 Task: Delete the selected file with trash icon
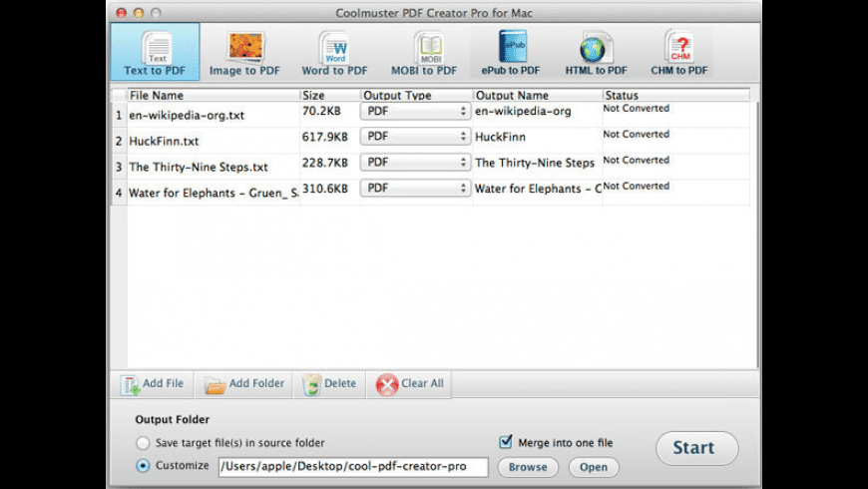pos(329,384)
